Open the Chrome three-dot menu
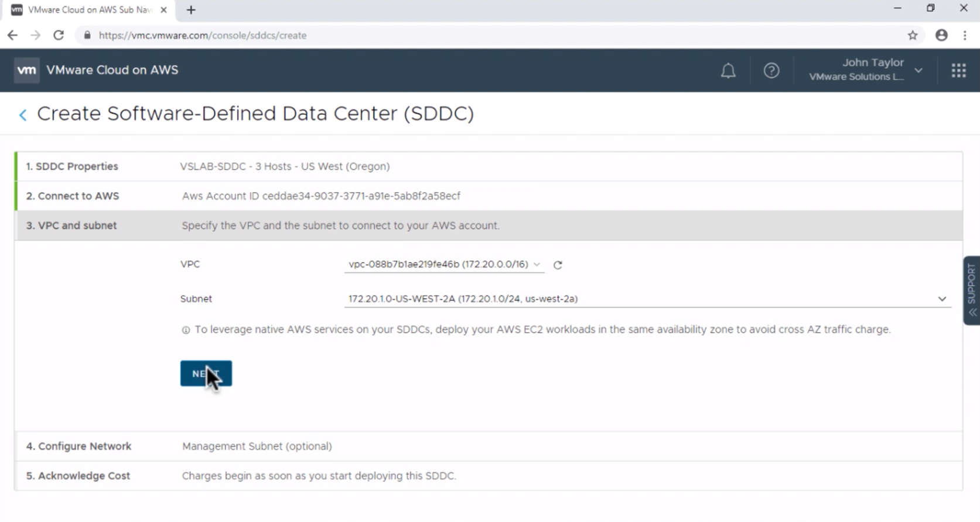The height and width of the screenshot is (522, 980). click(965, 35)
